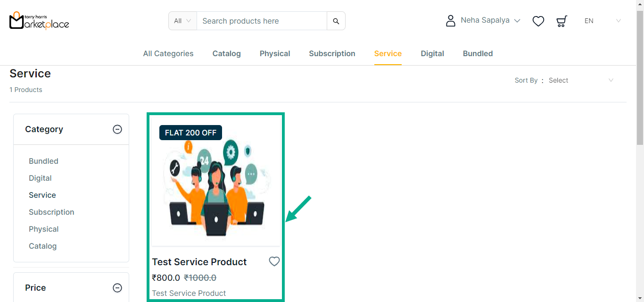644x302 pixels.
Task: Go to the All Categories tab
Action: (168, 54)
